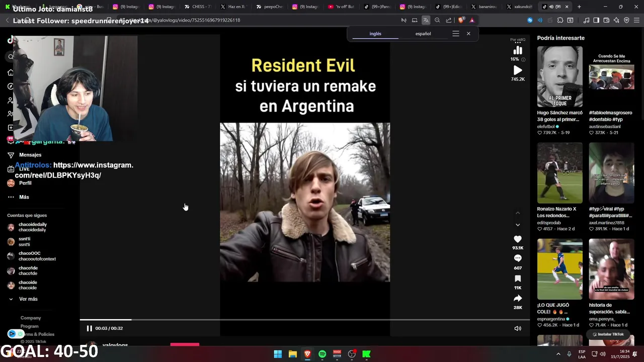Open the media control music note icon
Image resolution: width=644 pixels, height=362 pixels.
click(x=586, y=20)
